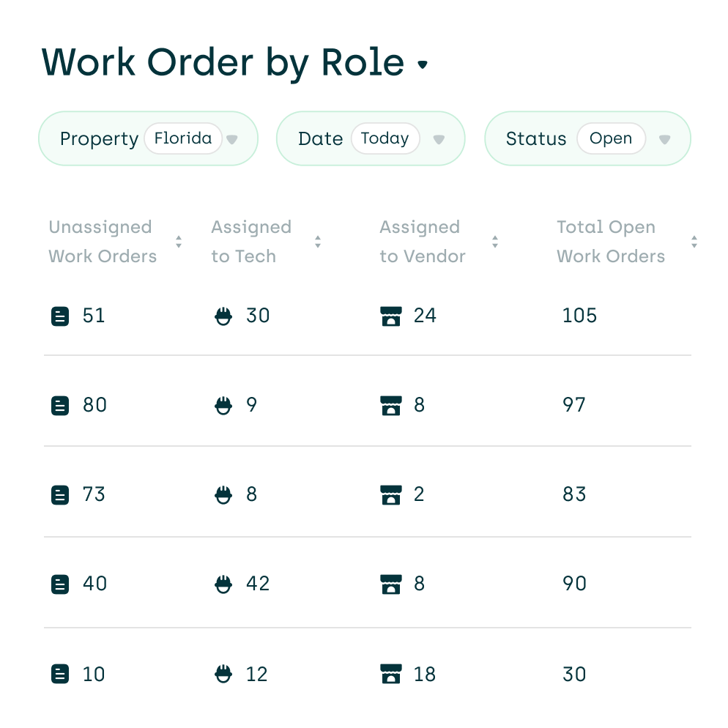Click the hard hat icon next to 12
This screenshot has height=728, width=728.
(x=223, y=674)
